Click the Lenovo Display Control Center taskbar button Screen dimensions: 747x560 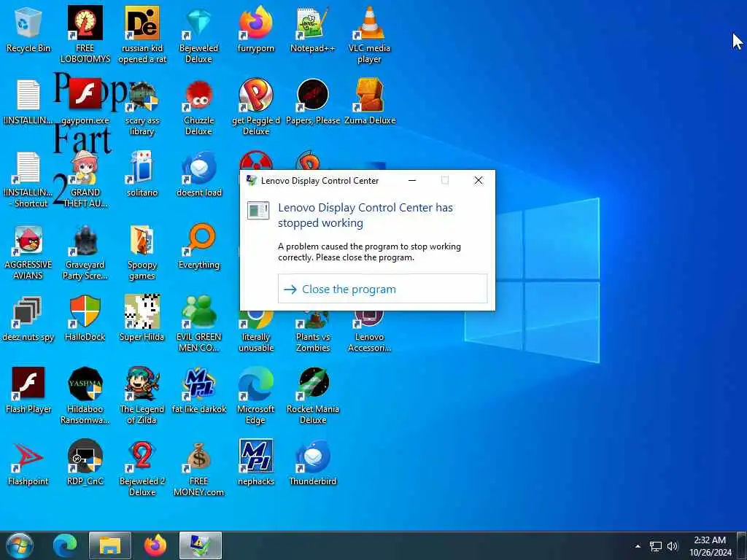[x=201, y=545]
